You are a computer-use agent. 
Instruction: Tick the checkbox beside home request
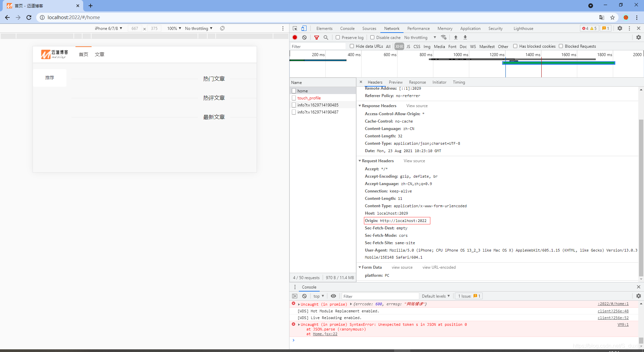(294, 91)
